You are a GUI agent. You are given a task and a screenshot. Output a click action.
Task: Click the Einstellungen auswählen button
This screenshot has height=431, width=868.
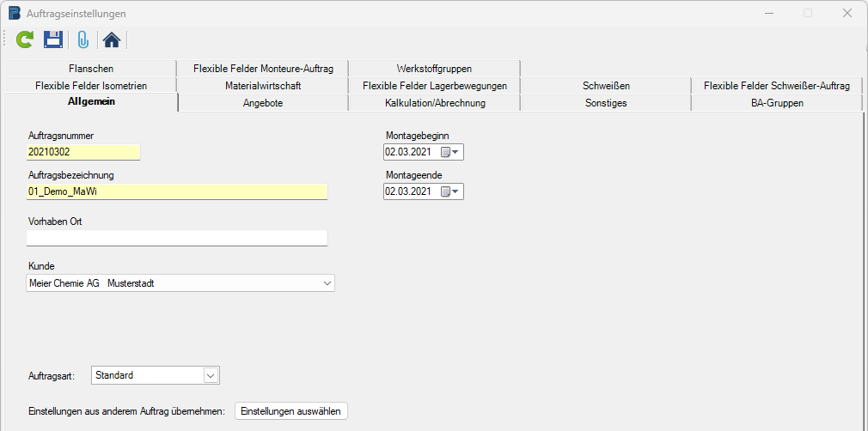291,411
